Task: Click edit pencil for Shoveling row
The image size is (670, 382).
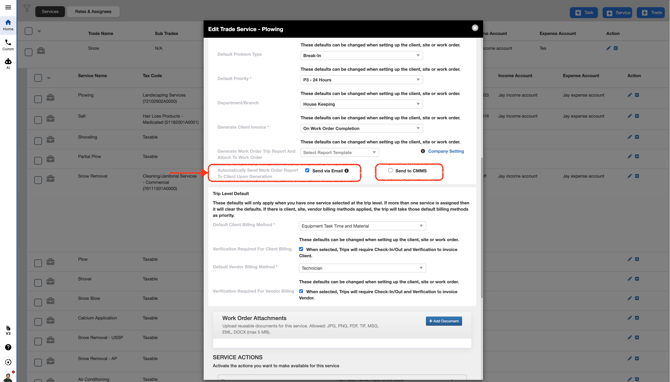Action: tap(629, 137)
